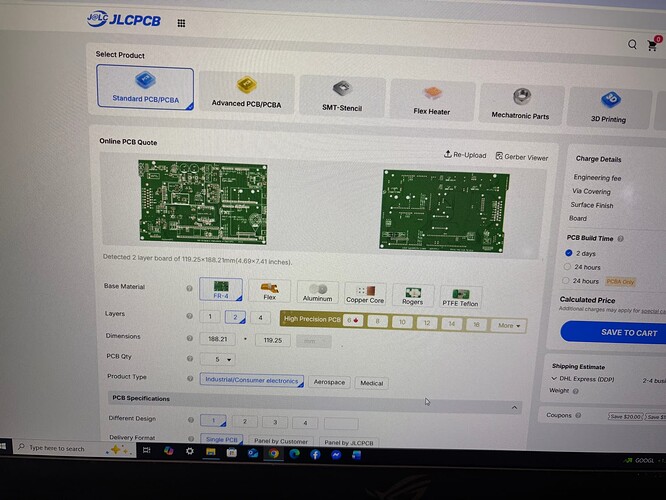The width and height of the screenshot is (666, 500).
Task: Select the 2 days build time option
Action: (569, 254)
